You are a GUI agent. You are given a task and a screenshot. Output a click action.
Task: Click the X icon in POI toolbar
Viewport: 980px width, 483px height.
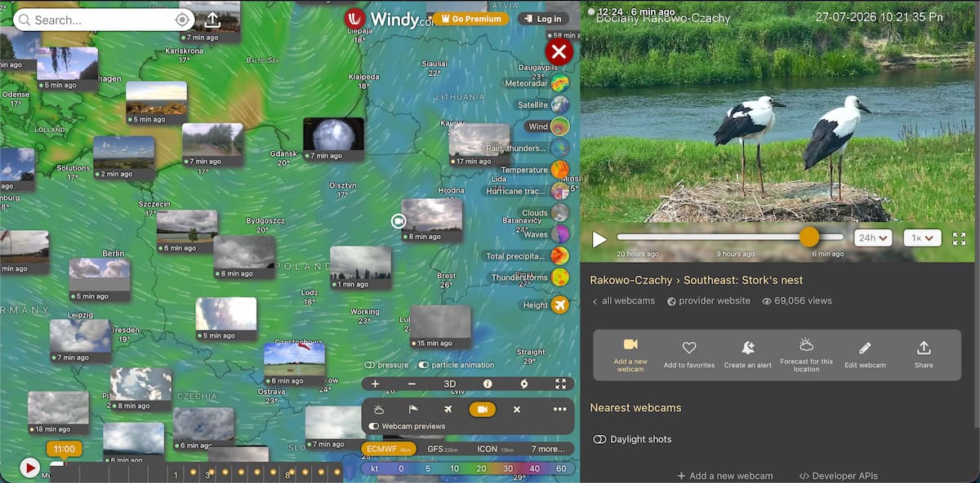click(516, 410)
